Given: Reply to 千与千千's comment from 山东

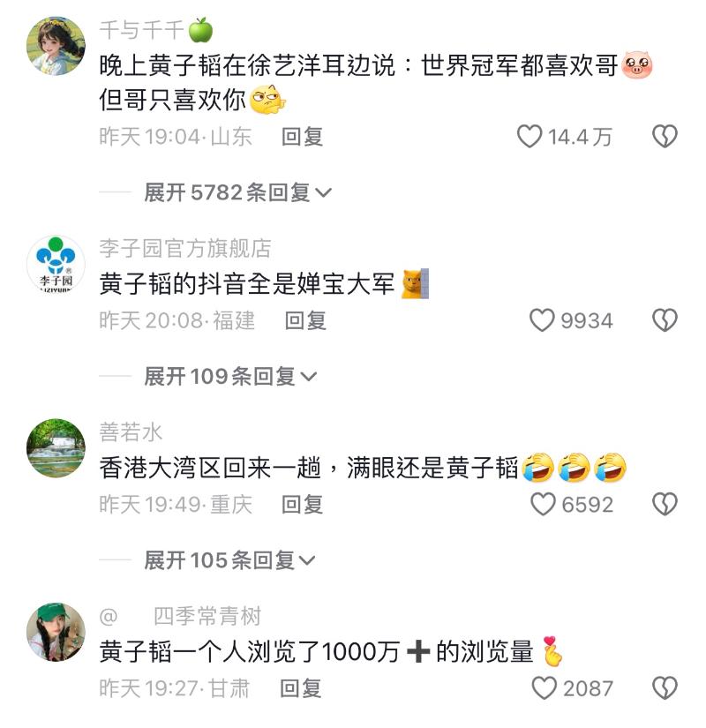Looking at the screenshot, I should coord(302,137).
